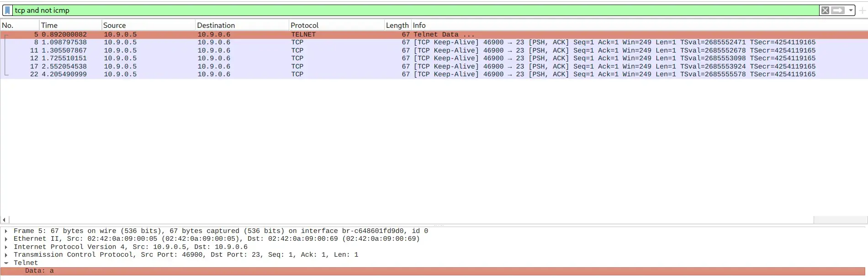Apply the display filter with the arrow button
Image resolution: width=868 pixels, height=280 pixels.
[x=838, y=10]
